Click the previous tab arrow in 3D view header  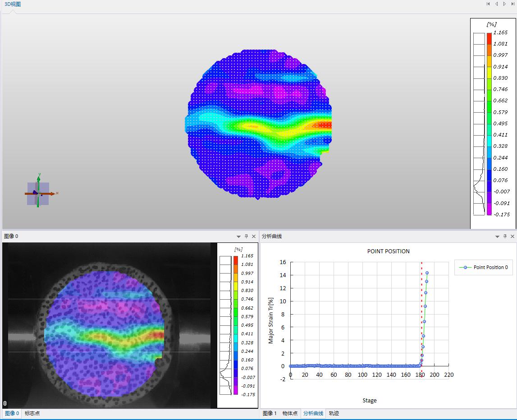(x=496, y=4)
